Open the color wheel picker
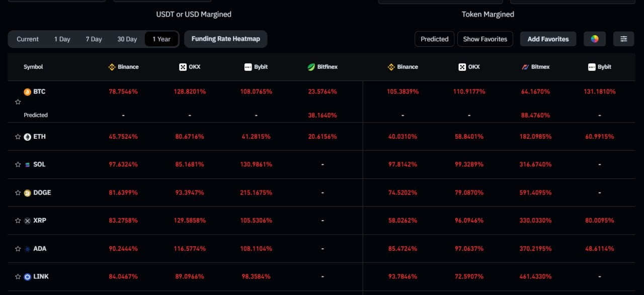The width and height of the screenshot is (644, 295). pos(595,39)
